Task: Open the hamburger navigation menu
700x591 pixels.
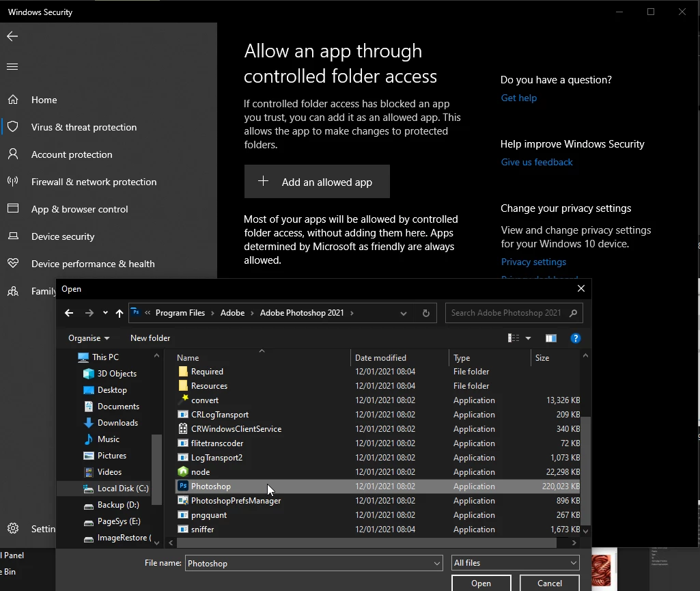Action: click(x=12, y=66)
